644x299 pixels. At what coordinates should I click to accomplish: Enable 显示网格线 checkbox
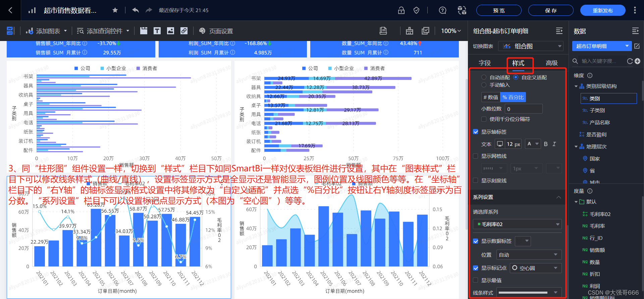pyautogui.click(x=475, y=156)
